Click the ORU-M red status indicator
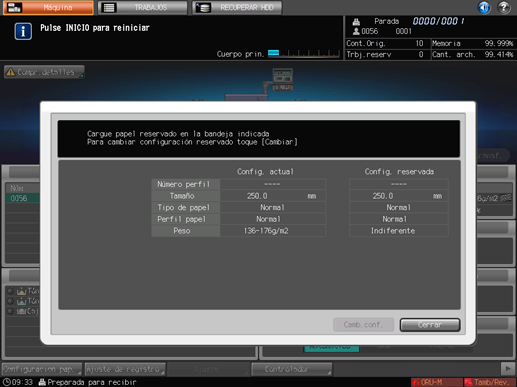 coord(436,382)
